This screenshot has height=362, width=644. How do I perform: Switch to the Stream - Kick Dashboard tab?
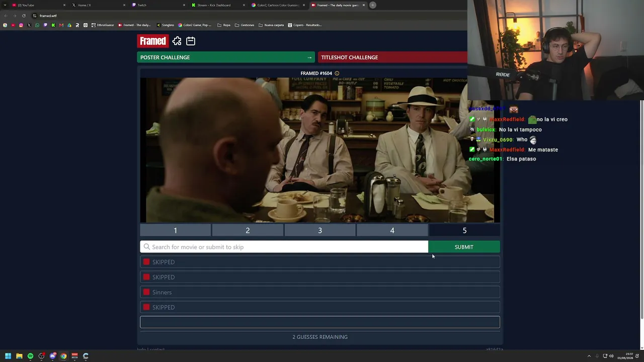(218, 5)
